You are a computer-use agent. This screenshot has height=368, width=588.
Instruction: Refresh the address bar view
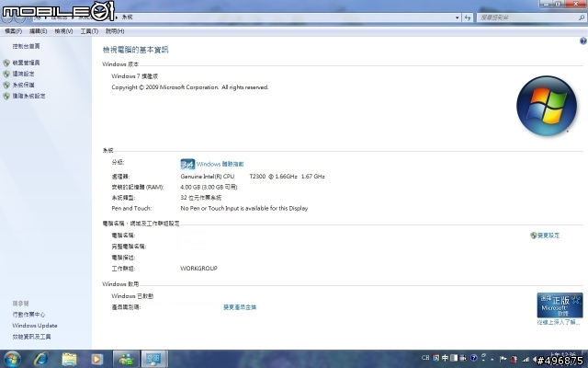coord(468,17)
